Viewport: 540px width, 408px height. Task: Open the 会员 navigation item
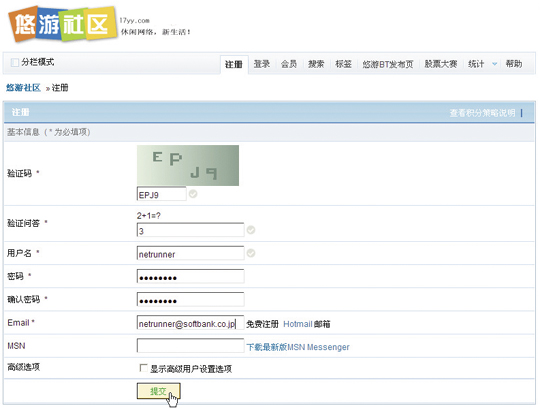click(289, 64)
